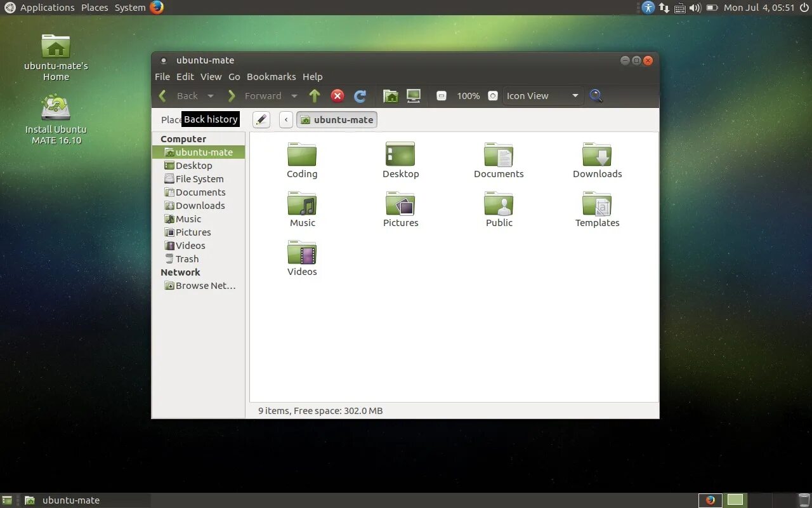Open the Edit menu

(185, 77)
